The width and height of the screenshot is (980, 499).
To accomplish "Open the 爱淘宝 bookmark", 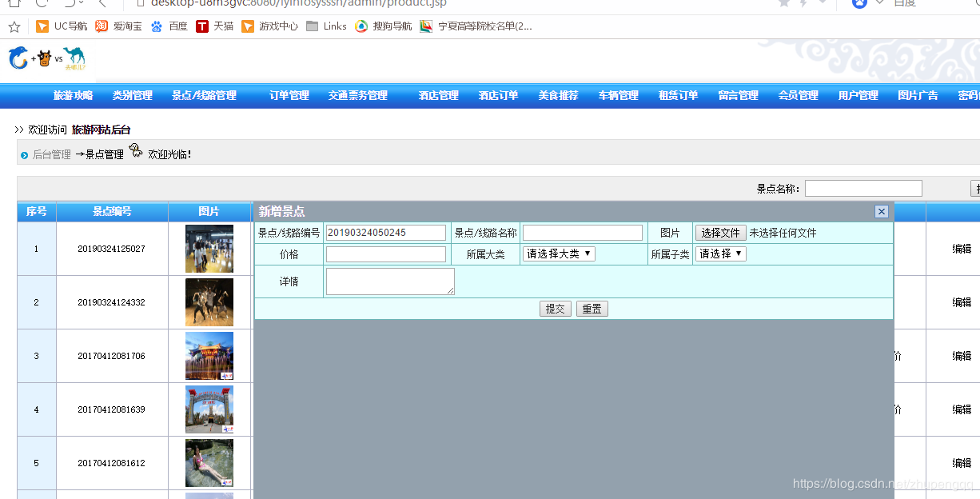I will 119,26.
